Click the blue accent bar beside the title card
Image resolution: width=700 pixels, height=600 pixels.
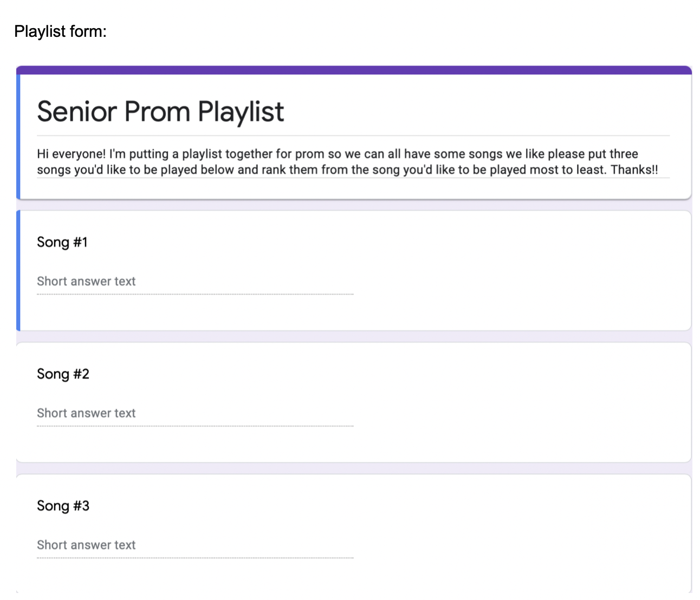click(18, 136)
